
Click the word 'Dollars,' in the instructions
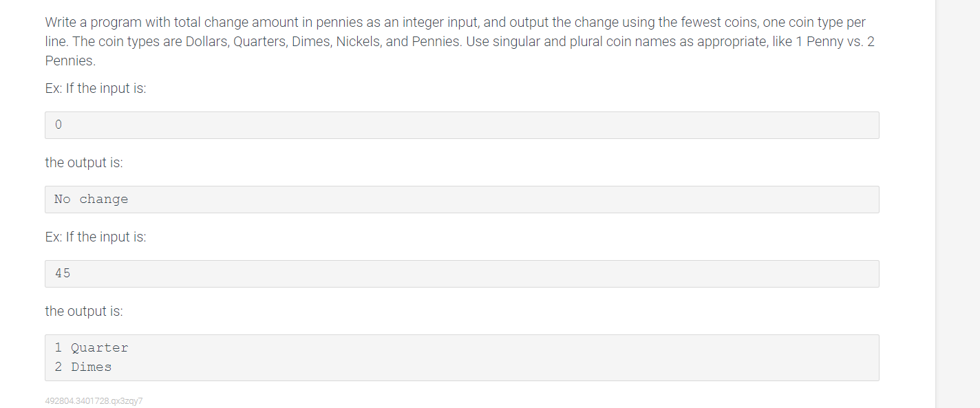click(207, 41)
